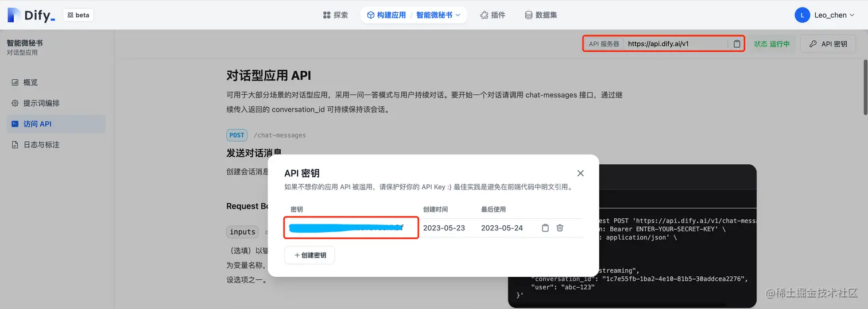This screenshot has width=868, height=309.
Task: Click the inputs parameter tag
Action: [243, 232]
